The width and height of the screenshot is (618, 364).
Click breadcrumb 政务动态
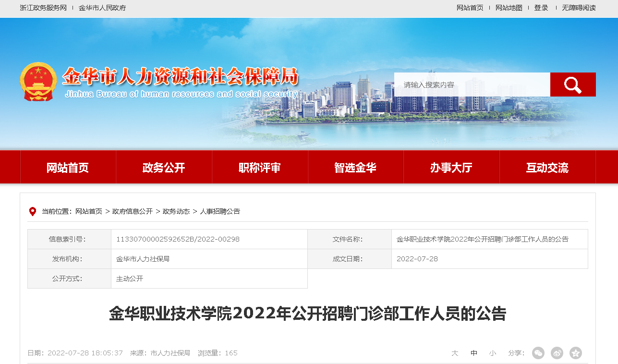[176, 211]
